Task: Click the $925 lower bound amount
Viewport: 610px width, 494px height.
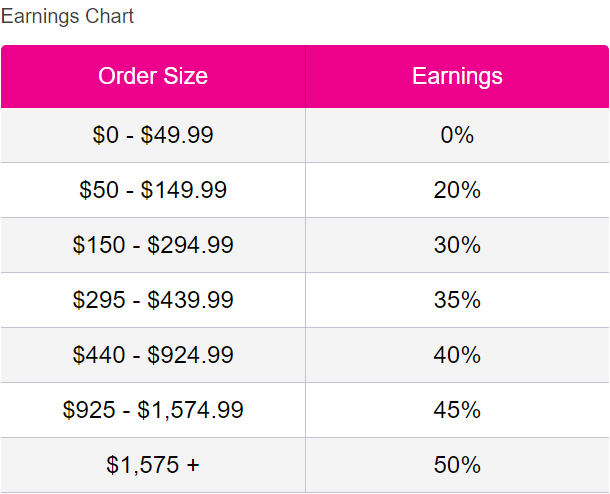Action: pos(88,410)
